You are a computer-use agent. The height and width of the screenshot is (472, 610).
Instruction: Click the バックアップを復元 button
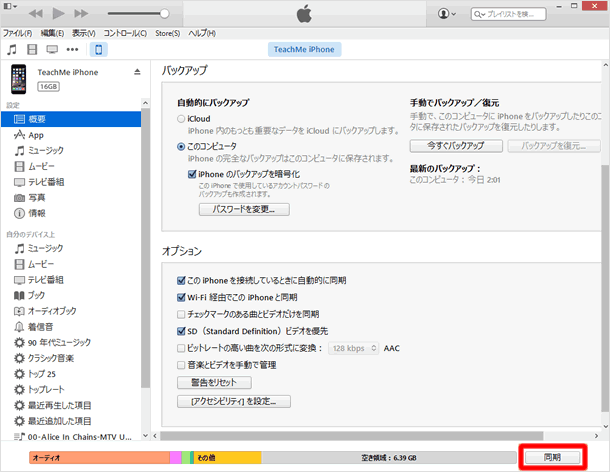point(554,146)
